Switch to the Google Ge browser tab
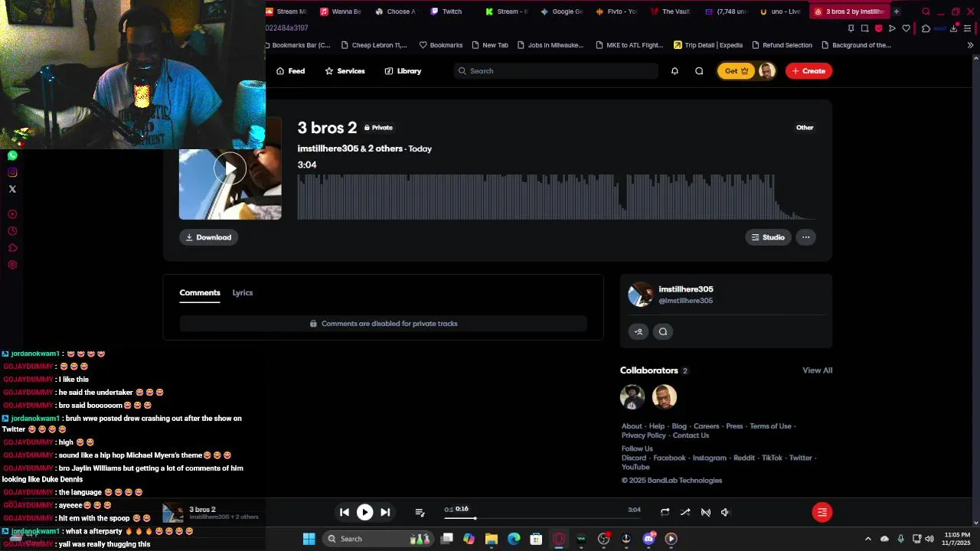Image resolution: width=980 pixels, height=551 pixels. click(x=561, y=11)
